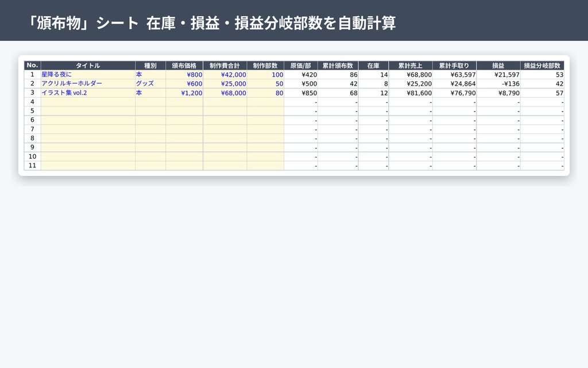Viewport: 588px width, 368px height.
Task: Select the アクリルキーホルダー title cell
Action: click(x=88, y=83)
